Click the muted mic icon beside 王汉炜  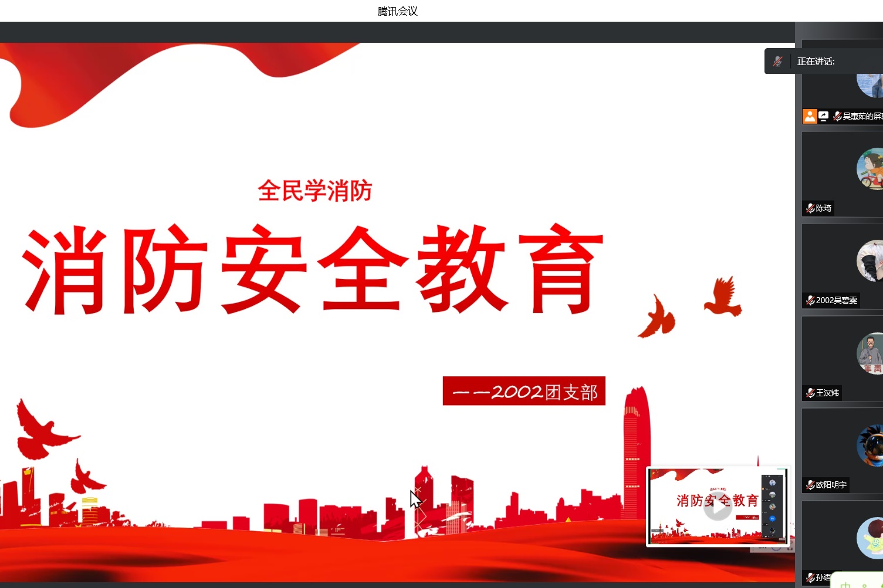pyautogui.click(x=810, y=393)
